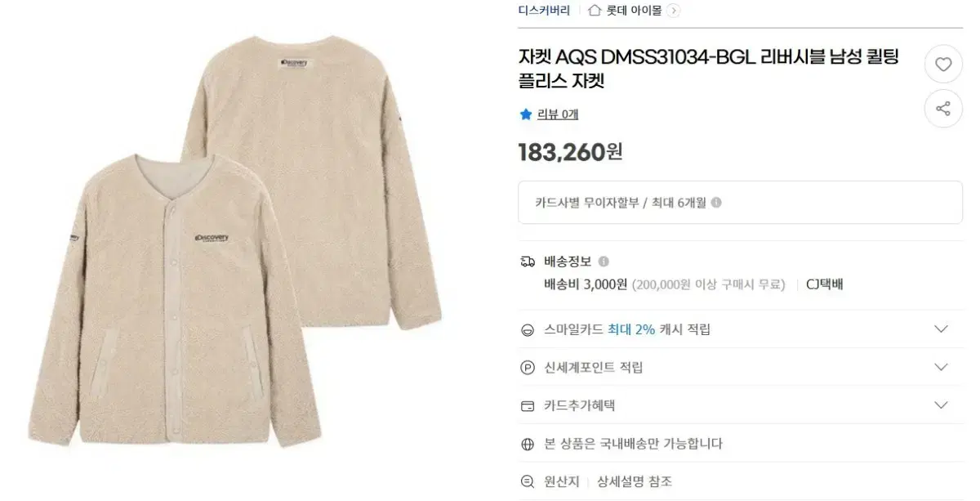Click the info icon after 최대 6개월
Viewport: 980px width, 501px height.
[x=716, y=203]
